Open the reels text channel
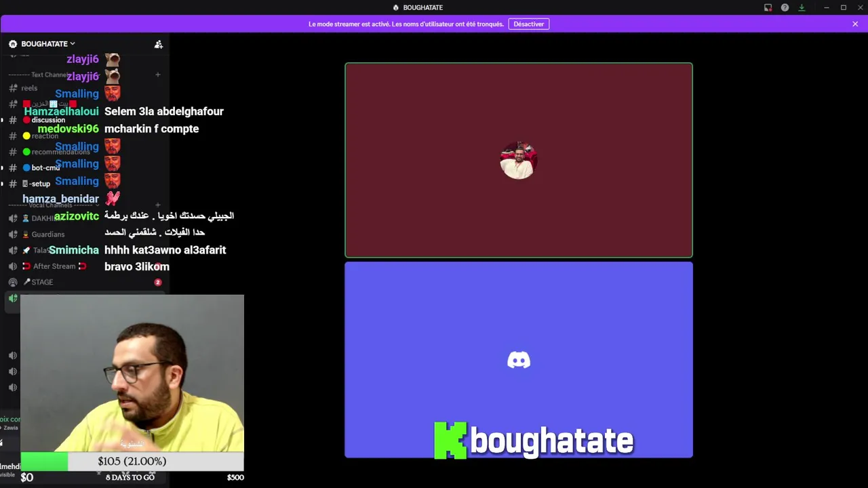Image resolution: width=868 pixels, height=488 pixels. [x=29, y=88]
